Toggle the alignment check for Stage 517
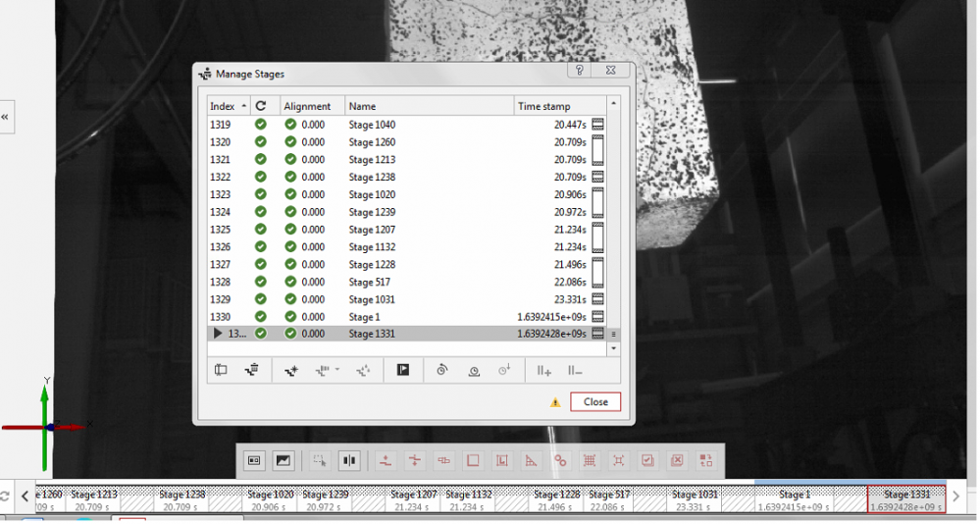The width and height of the screenshot is (980, 524). 290,282
